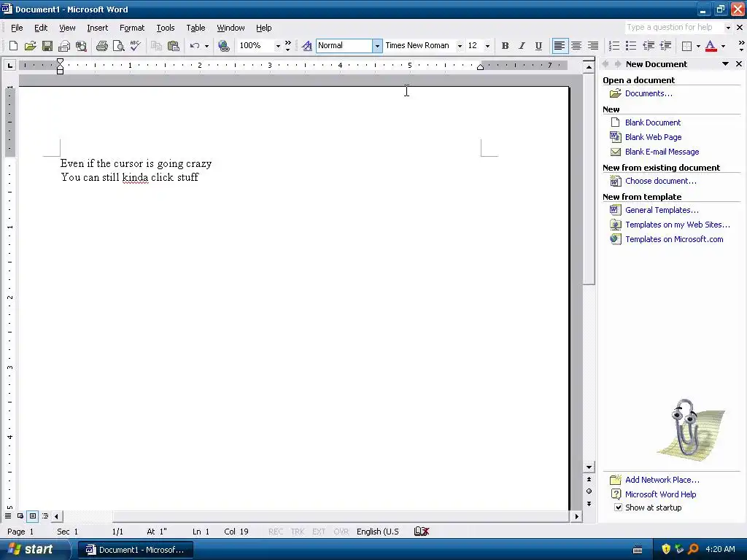Center the text alignment
This screenshot has width=747, height=560.
point(576,46)
